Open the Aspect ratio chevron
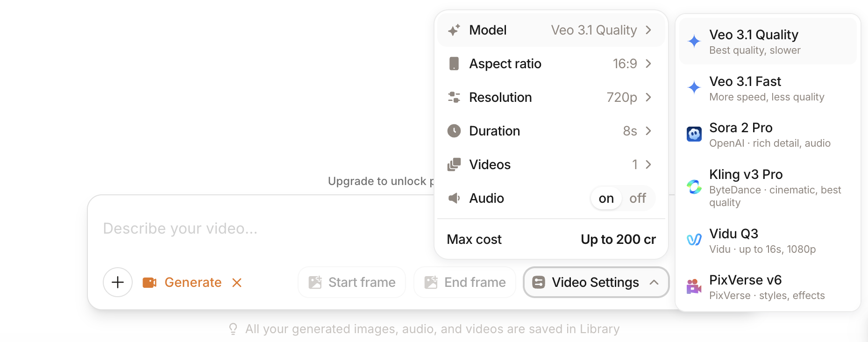Viewport: 868px width, 342px height. [x=648, y=64]
